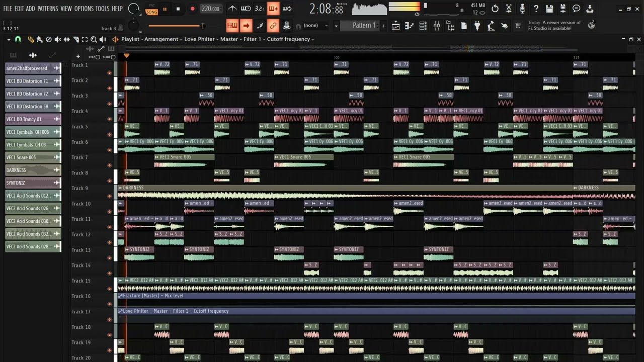Open the Playlist view icon
Viewport: 644px width, 362px height.
click(396, 26)
